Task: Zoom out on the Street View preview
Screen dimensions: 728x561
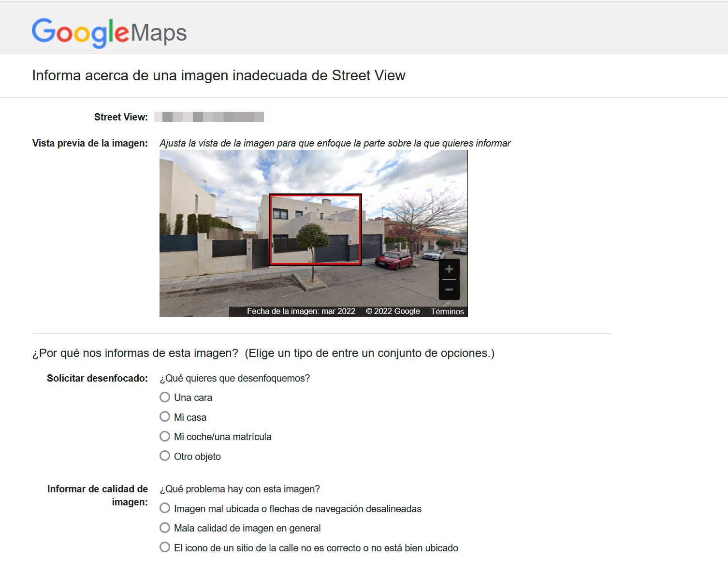Action: [x=449, y=290]
